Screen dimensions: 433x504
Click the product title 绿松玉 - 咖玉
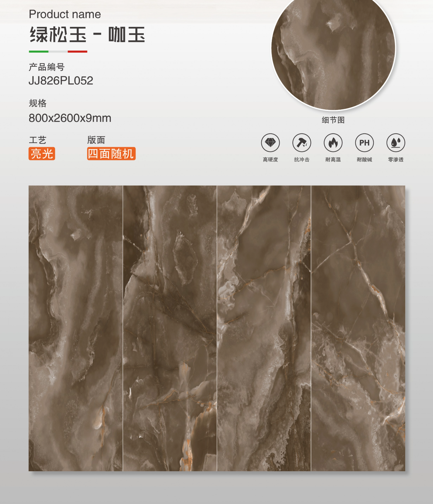point(87,35)
